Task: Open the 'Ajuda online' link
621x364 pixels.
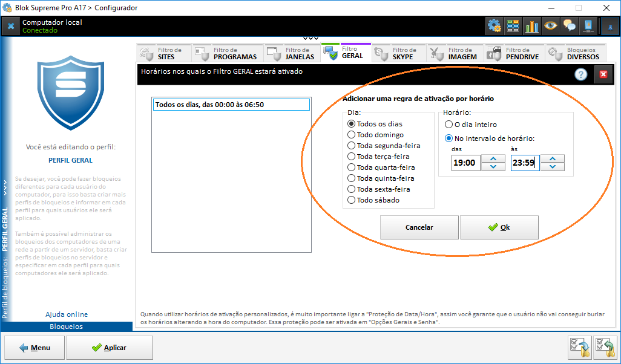Action: [x=67, y=314]
